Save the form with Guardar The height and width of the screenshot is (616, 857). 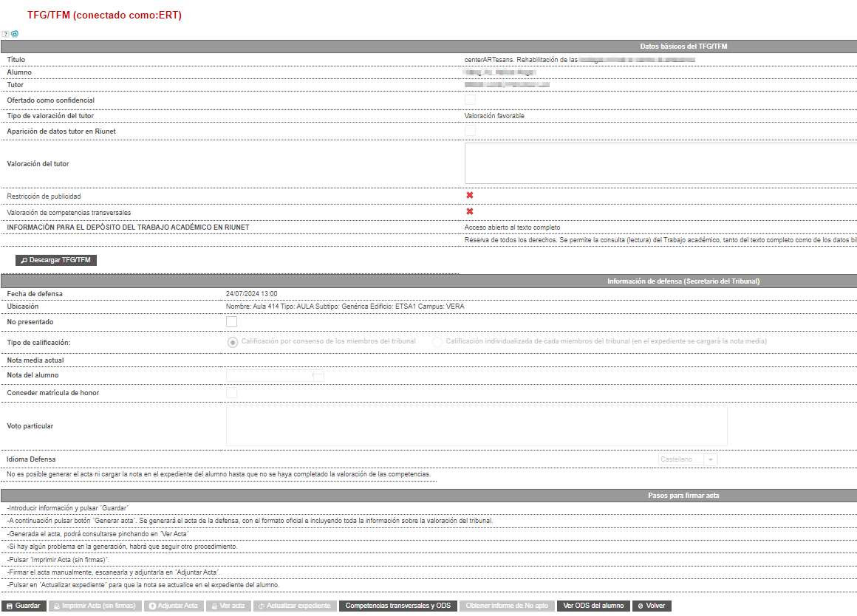(24, 606)
